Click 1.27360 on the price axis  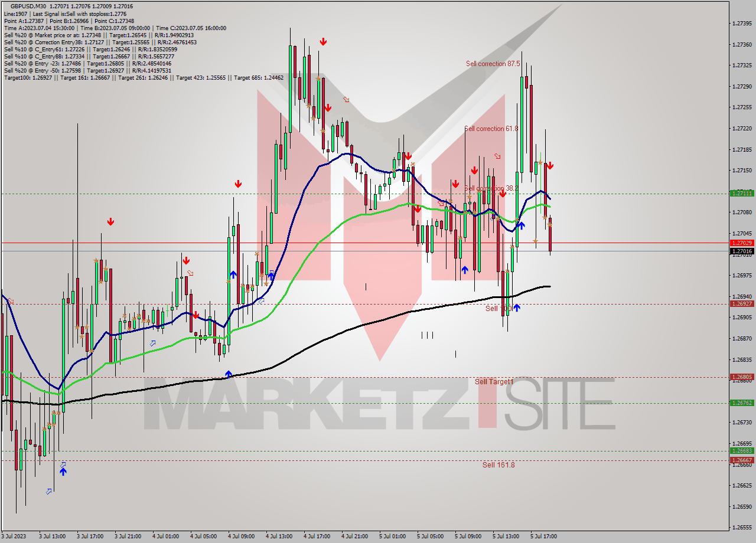pos(742,45)
